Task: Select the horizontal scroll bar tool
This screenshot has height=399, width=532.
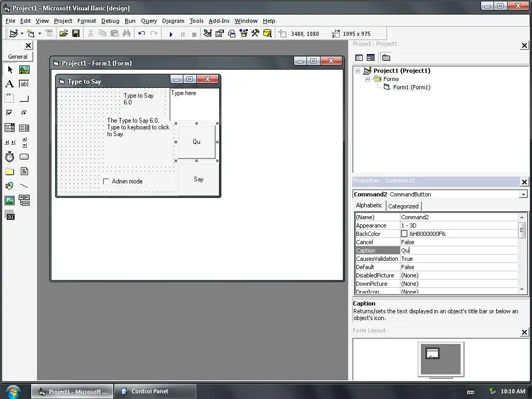Action: click(x=10, y=142)
